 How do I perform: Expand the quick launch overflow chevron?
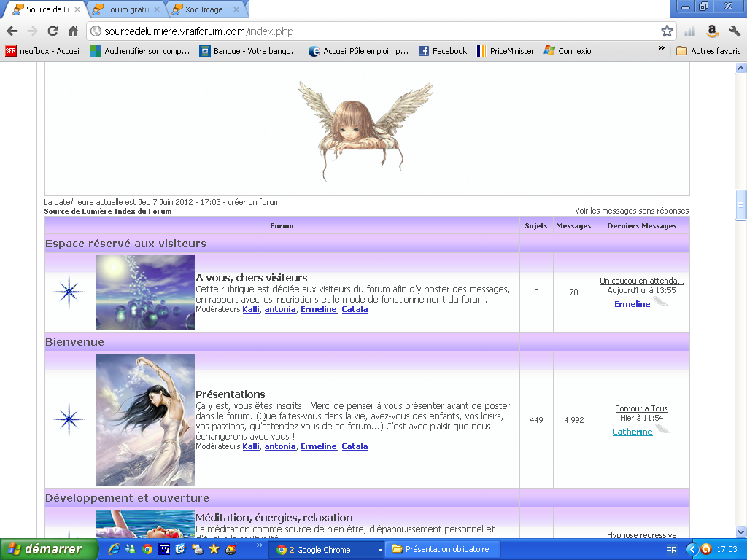[x=259, y=545]
